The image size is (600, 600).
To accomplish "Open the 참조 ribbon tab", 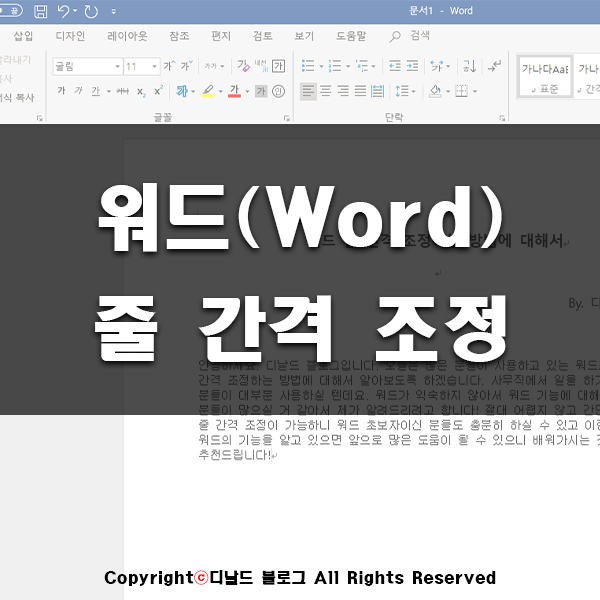I will click(x=179, y=36).
